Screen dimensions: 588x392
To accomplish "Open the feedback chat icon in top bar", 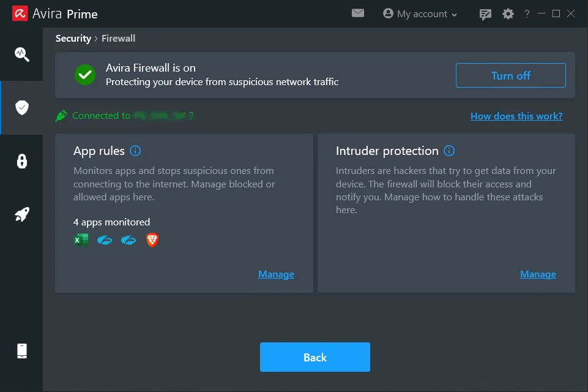I will coord(485,13).
